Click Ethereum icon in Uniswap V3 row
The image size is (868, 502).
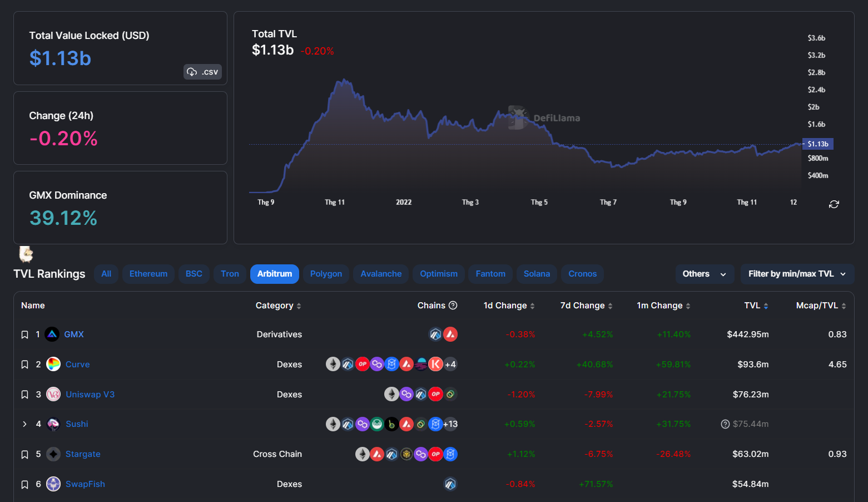coord(391,395)
